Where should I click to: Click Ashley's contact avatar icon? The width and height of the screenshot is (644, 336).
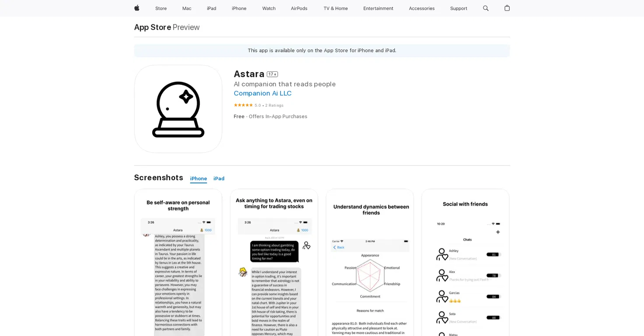pyautogui.click(x=442, y=254)
